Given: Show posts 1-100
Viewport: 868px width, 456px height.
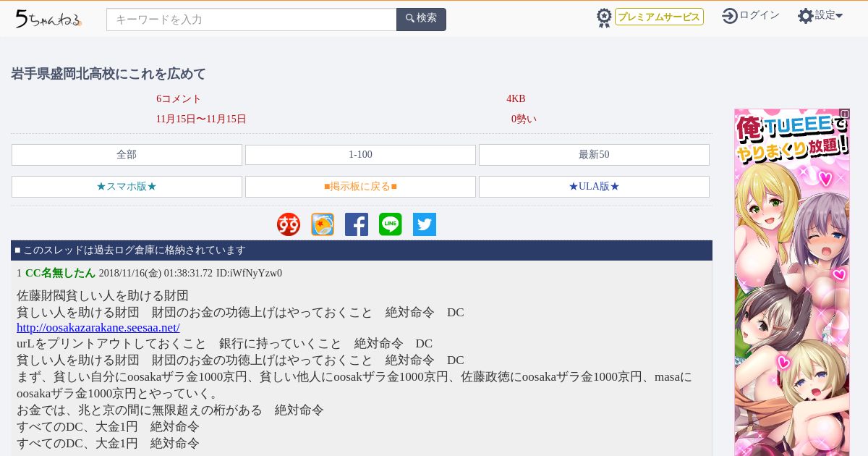Looking at the screenshot, I should tap(360, 155).
